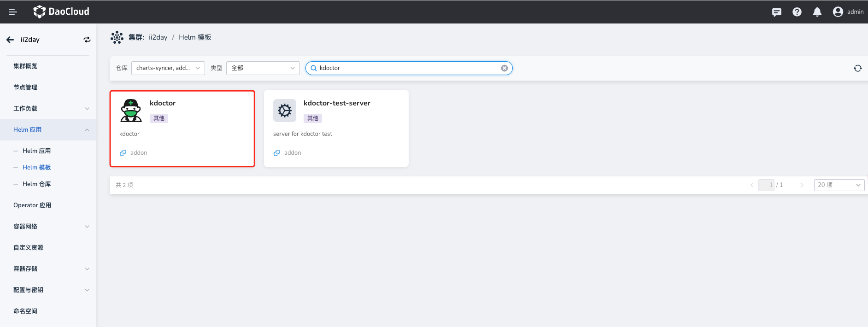Click the switch cluster icon
Viewport: 868px width, 327px height.
click(87, 40)
